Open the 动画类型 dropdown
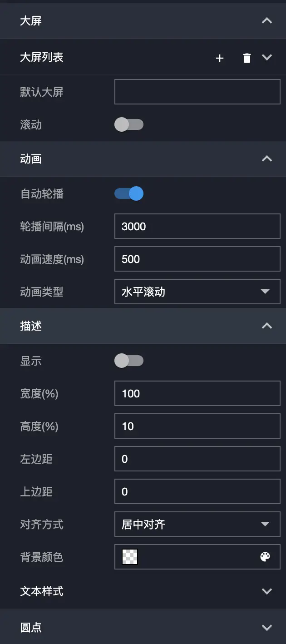The image size is (286, 644). [x=197, y=292]
